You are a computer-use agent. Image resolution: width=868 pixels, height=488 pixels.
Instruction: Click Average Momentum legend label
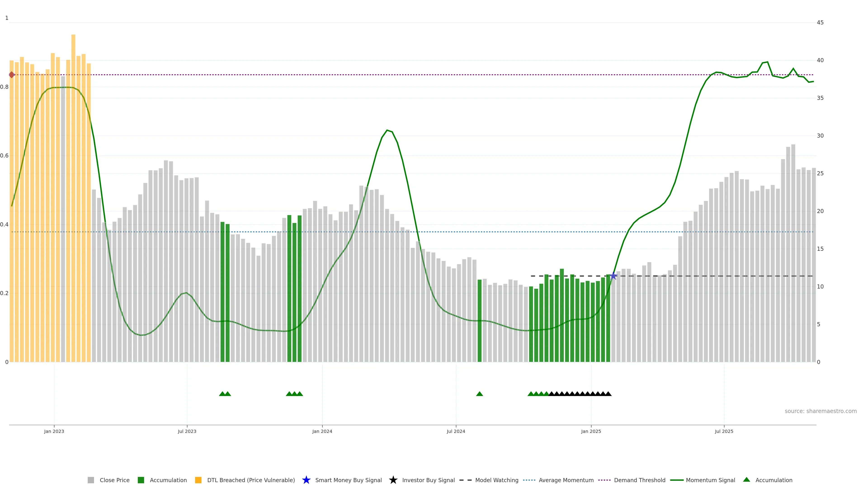pyautogui.click(x=566, y=480)
